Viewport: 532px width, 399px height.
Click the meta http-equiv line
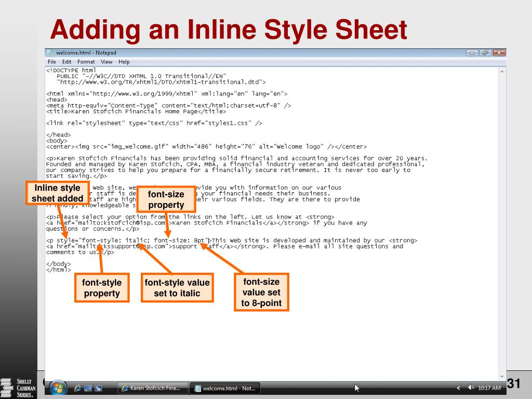pyautogui.click(x=169, y=105)
